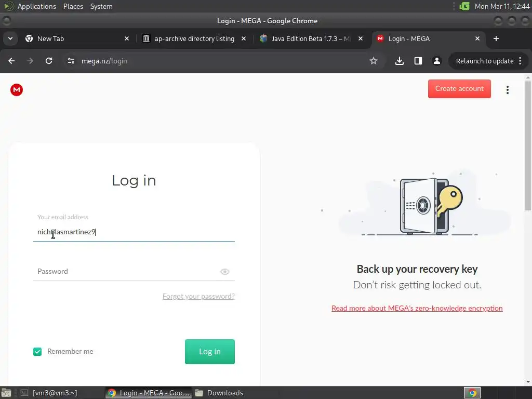
Task: Click the show desktop icon in taskbar
Action: pyautogui.click(x=6, y=393)
